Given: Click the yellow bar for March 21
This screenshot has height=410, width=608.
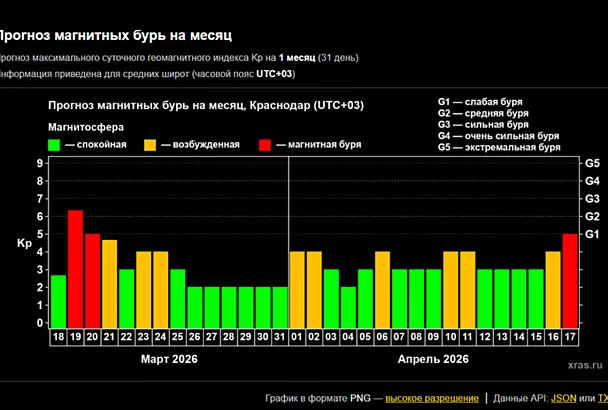Looking at the screenshot, I should coord(109,283).
